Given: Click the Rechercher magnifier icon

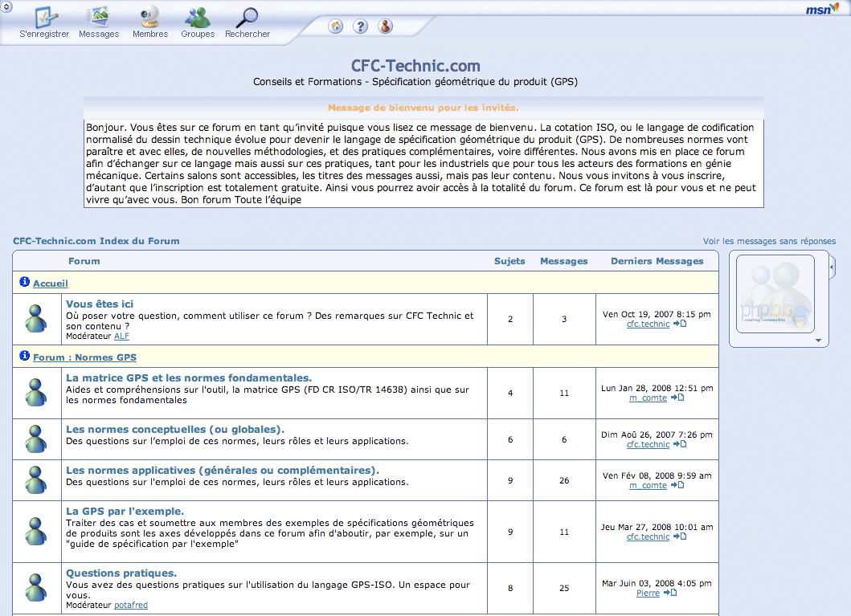Looking at the screenshot, I should (248, 18).
